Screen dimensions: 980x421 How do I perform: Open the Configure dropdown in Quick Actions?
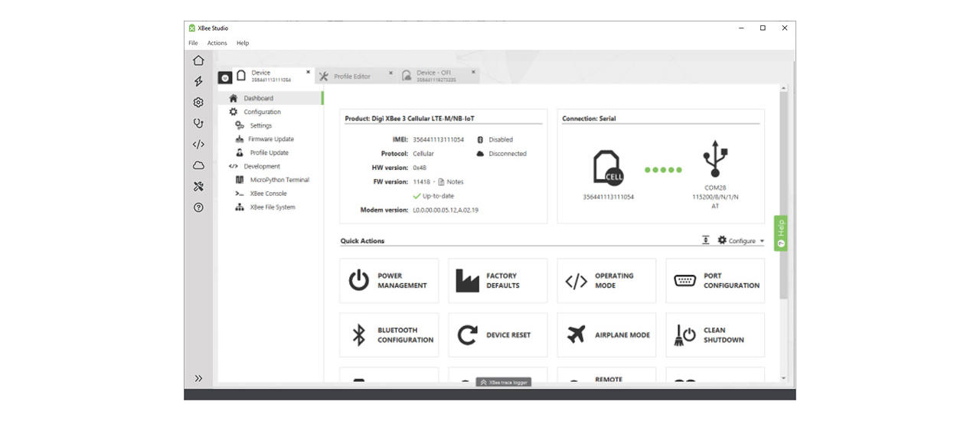click(x=741, y=241)
